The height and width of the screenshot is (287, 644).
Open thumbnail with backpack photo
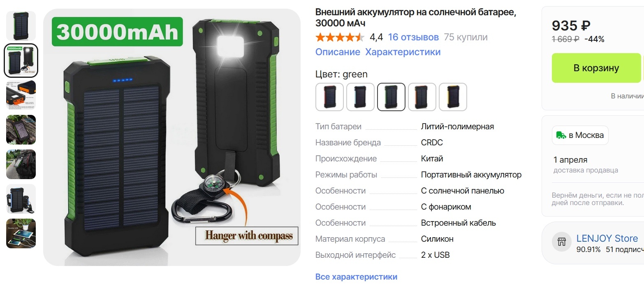21,164
